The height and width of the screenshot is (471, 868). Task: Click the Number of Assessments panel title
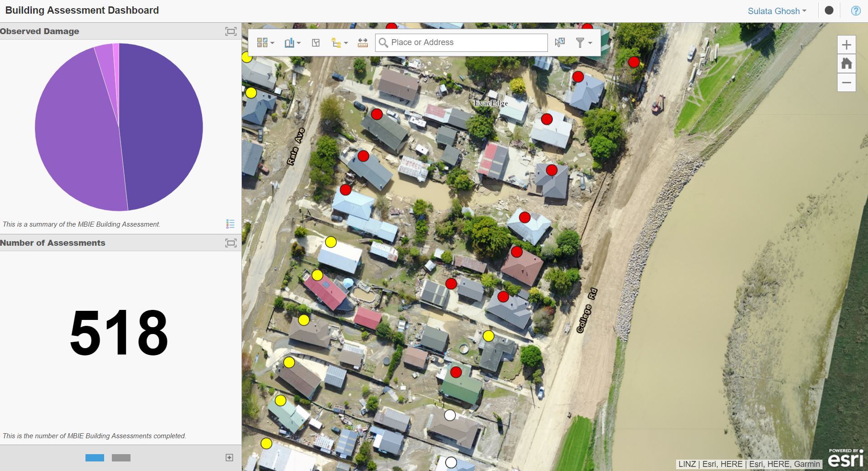[x=53, y=243]
